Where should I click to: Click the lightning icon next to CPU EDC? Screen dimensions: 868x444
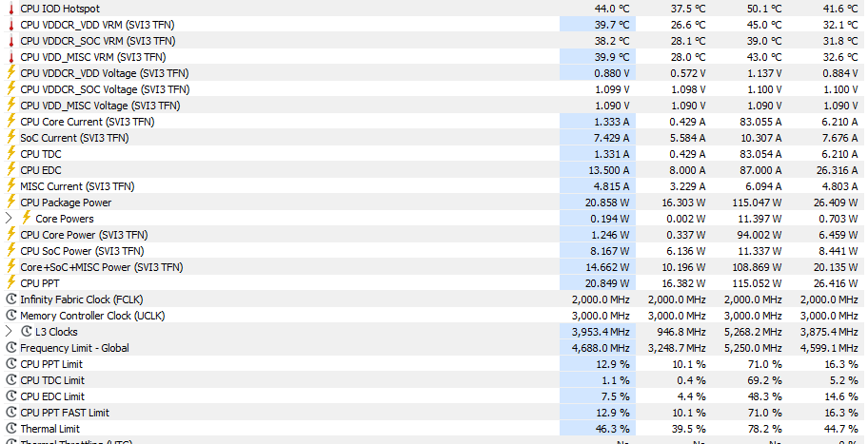point(10,170)
